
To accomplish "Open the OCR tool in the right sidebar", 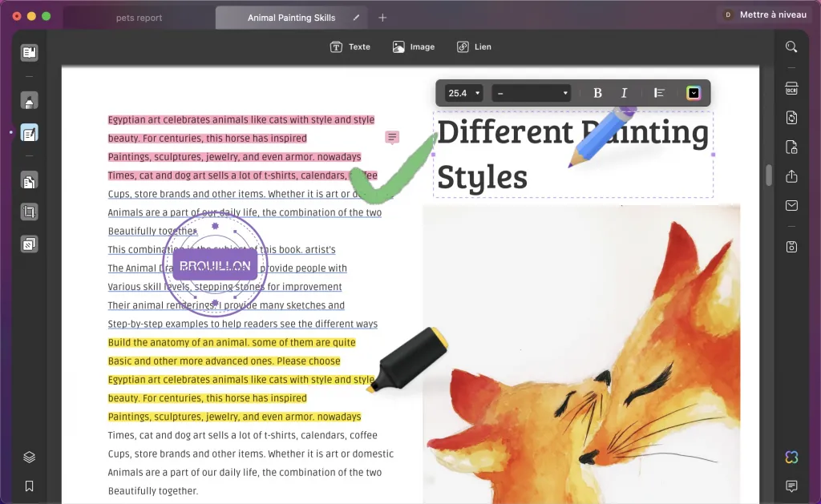I will point(791,88).
